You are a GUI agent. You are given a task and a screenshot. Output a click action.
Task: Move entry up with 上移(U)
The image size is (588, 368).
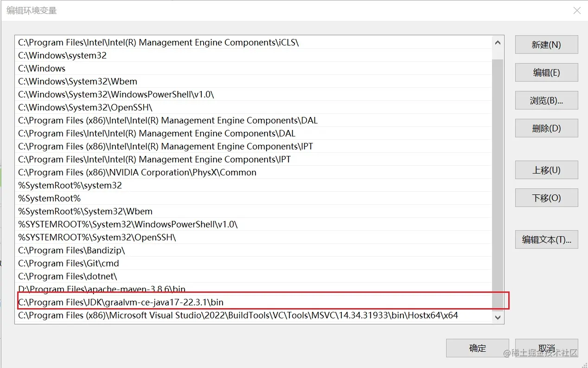tap(546, 170)
